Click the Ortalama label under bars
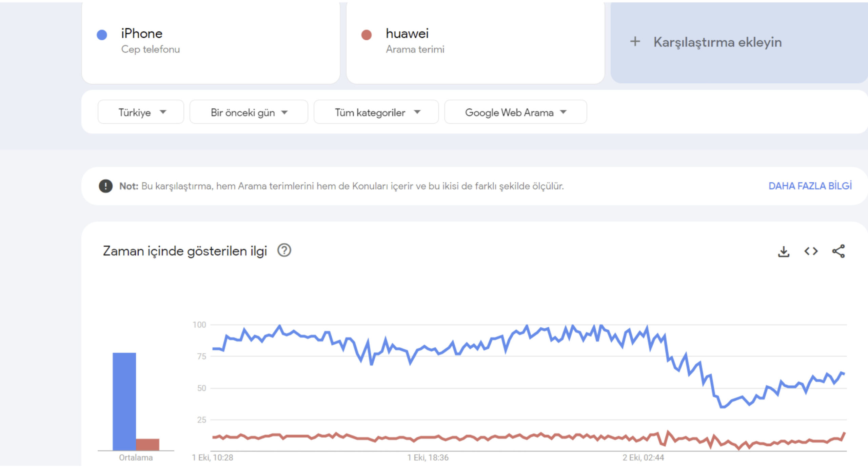868x468 pixels. point(136,457)
